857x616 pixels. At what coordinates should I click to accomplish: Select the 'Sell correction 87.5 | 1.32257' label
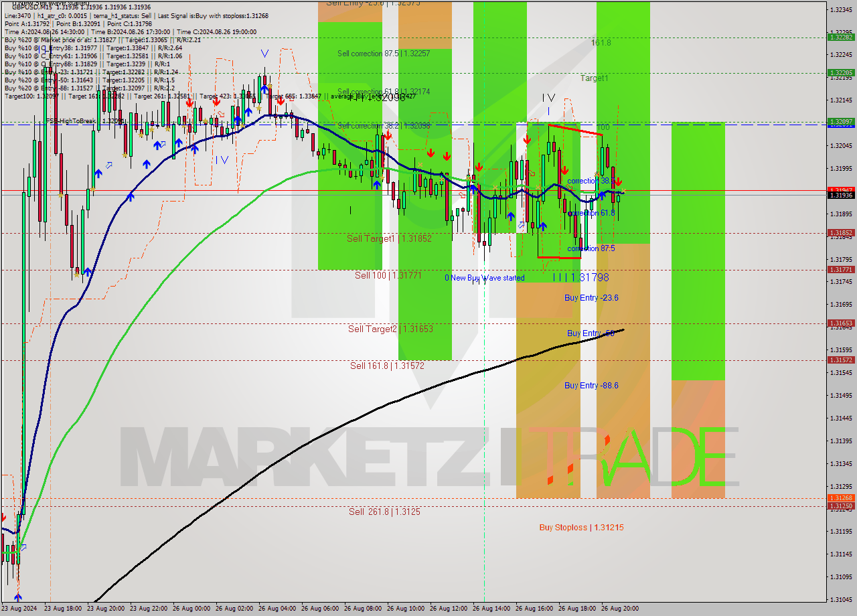tap(384, 54)
